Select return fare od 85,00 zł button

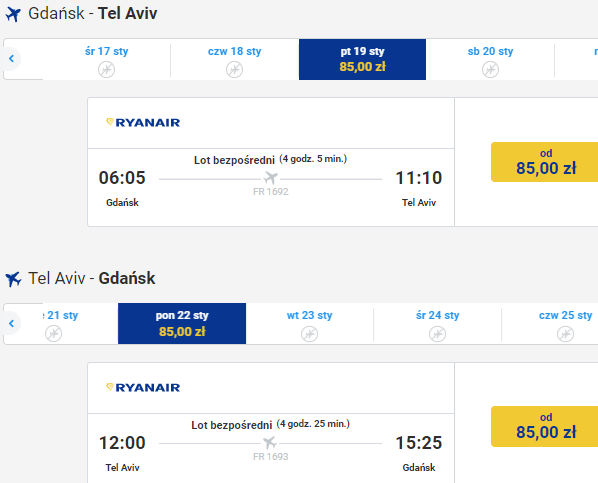pos(545,426)
